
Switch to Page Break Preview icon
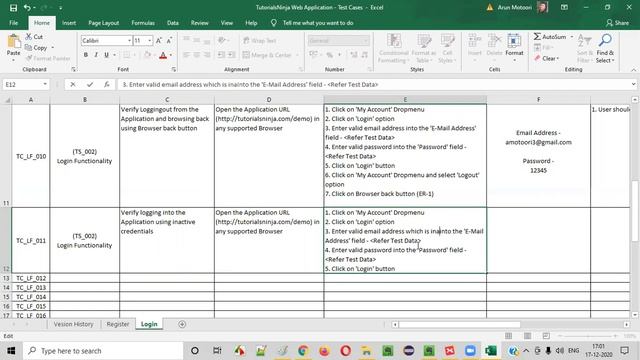coord(546,336)
